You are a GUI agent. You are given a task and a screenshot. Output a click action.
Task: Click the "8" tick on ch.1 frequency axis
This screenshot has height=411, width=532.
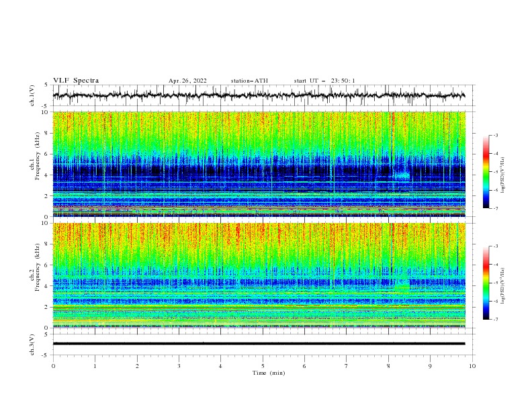pos(48,133)
